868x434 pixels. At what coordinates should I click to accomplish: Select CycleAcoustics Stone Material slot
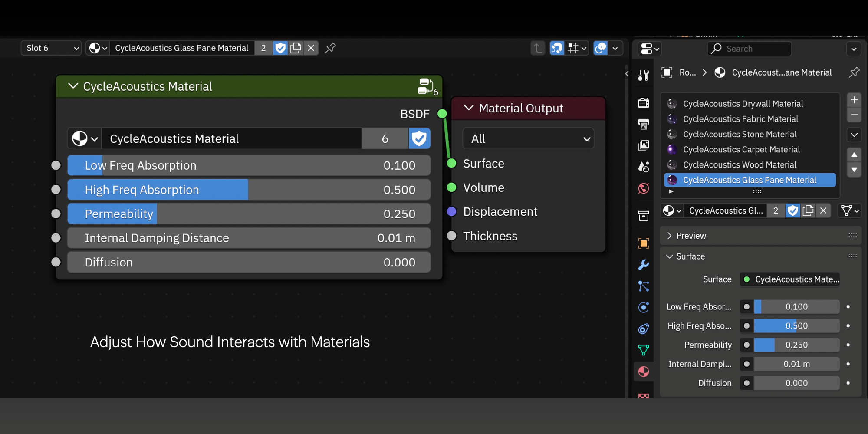(750, 134)
